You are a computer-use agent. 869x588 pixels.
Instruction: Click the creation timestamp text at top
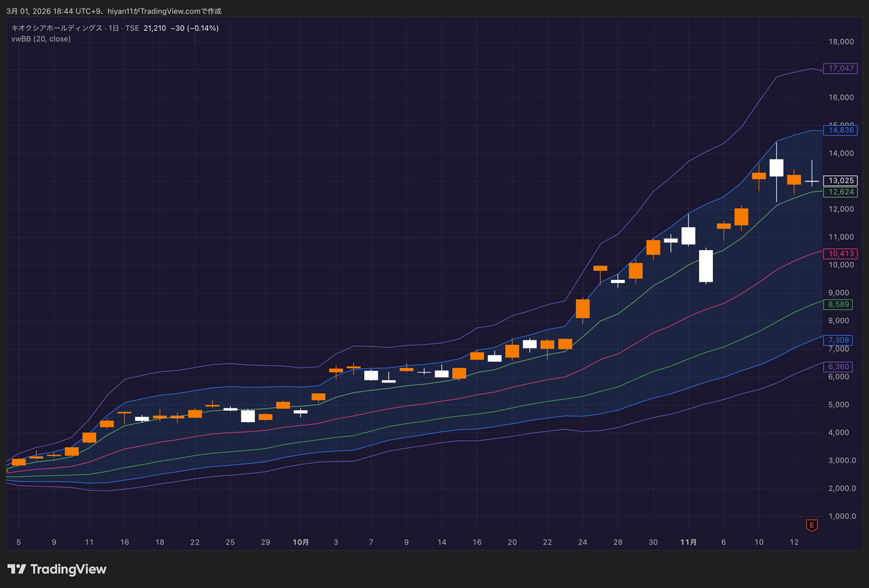pyautogui.click(x=114, y=11)
